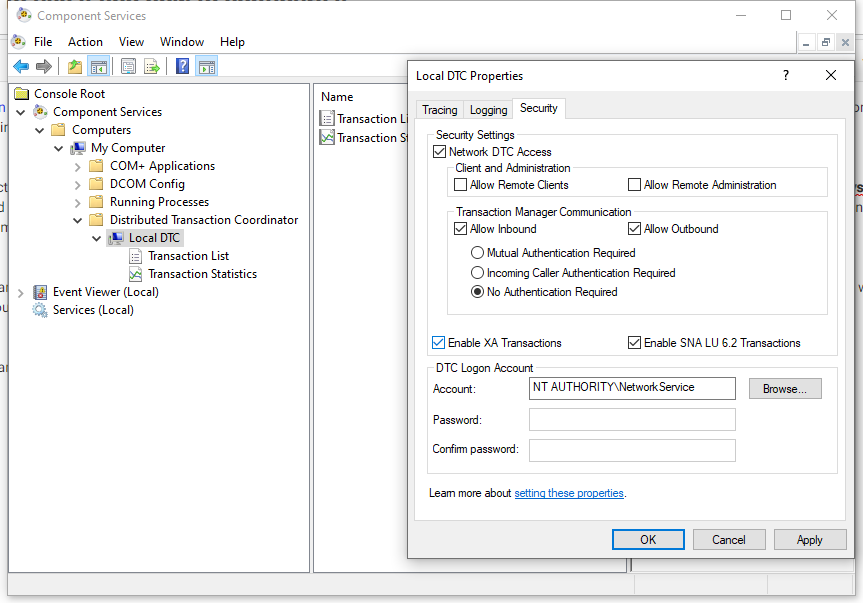
Task: Click the Account input field
Action: [632, 388]
